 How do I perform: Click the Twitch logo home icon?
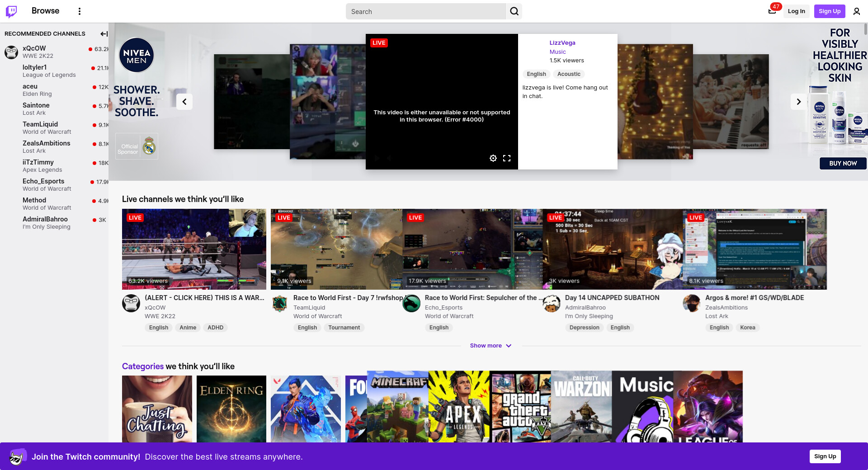(11, 11)
